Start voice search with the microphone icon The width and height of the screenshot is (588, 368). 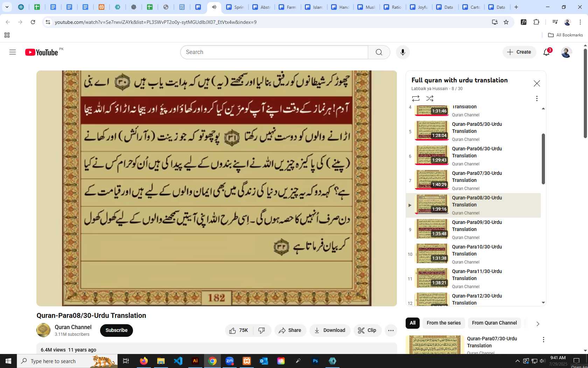(403, 52)
